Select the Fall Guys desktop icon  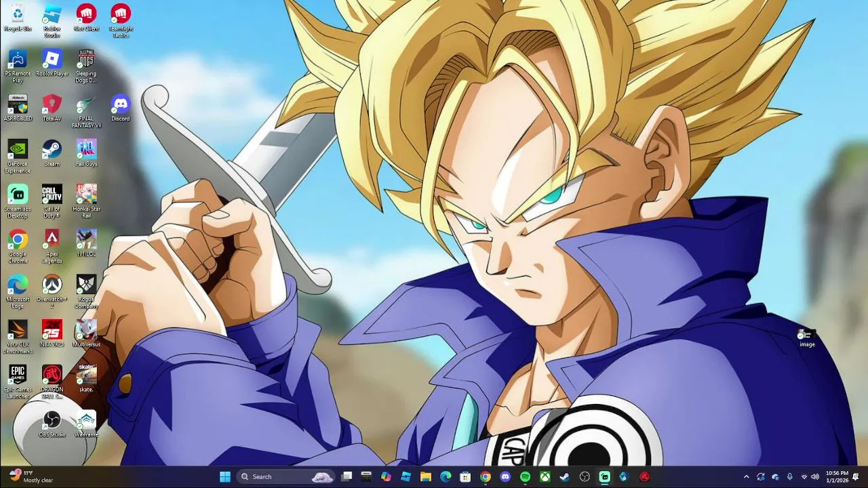coord(86,153)
